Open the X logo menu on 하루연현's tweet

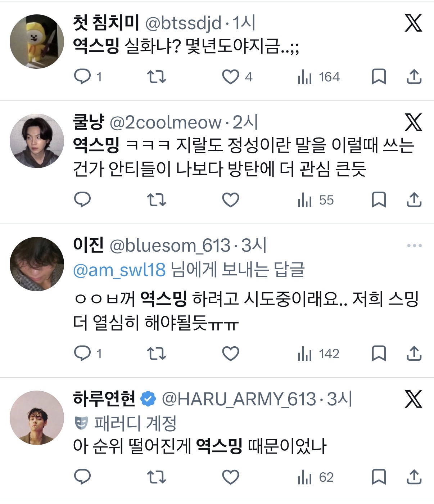413,399
